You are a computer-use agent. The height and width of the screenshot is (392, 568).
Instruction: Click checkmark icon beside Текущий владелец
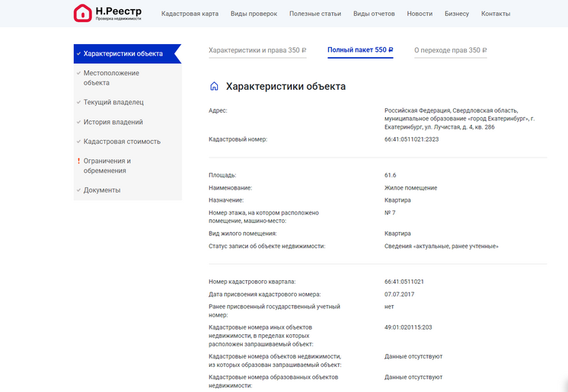coord(78,102)
